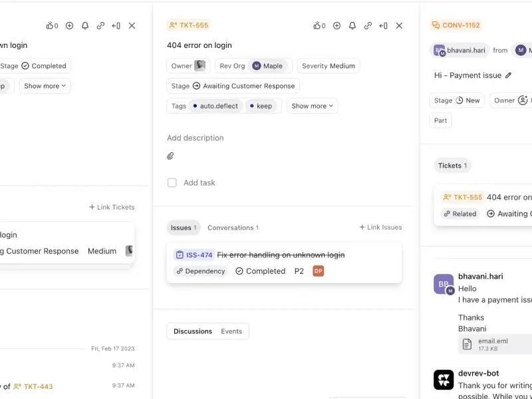
Task: Switch to the Events tab
Action: (231, 331)
